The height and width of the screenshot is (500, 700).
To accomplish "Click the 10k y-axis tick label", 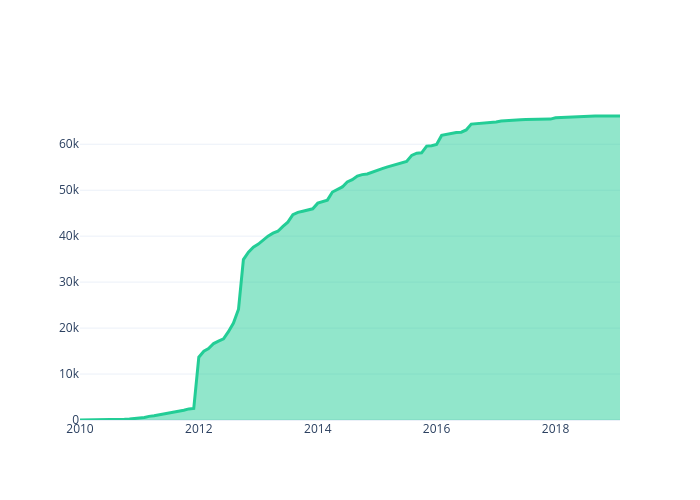I will tap(68, 374).
